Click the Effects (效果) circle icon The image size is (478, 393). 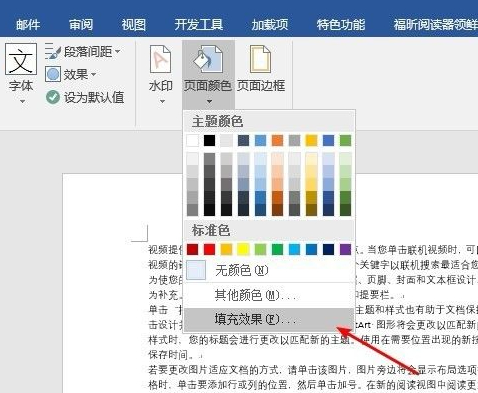click(x=53, y=74)
